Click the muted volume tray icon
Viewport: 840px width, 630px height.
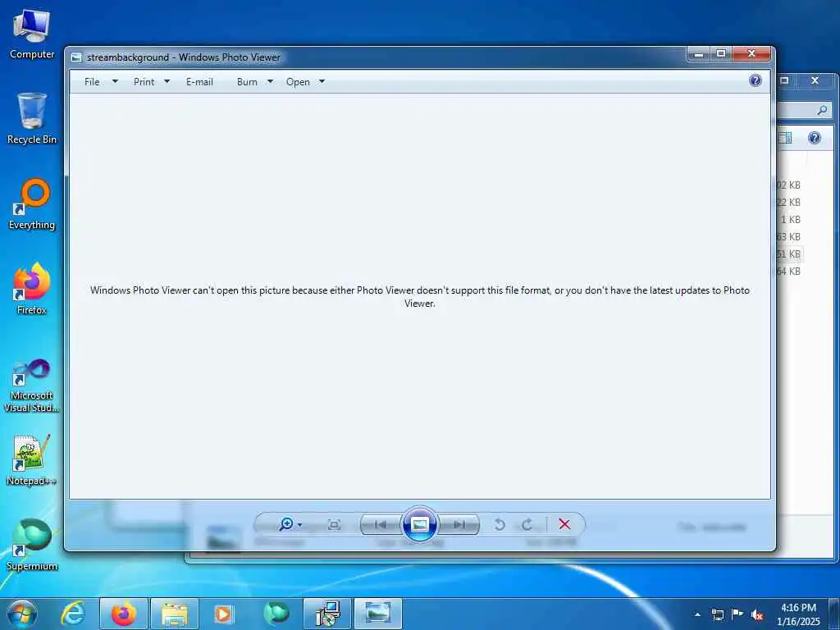click(x=757, y=614)
